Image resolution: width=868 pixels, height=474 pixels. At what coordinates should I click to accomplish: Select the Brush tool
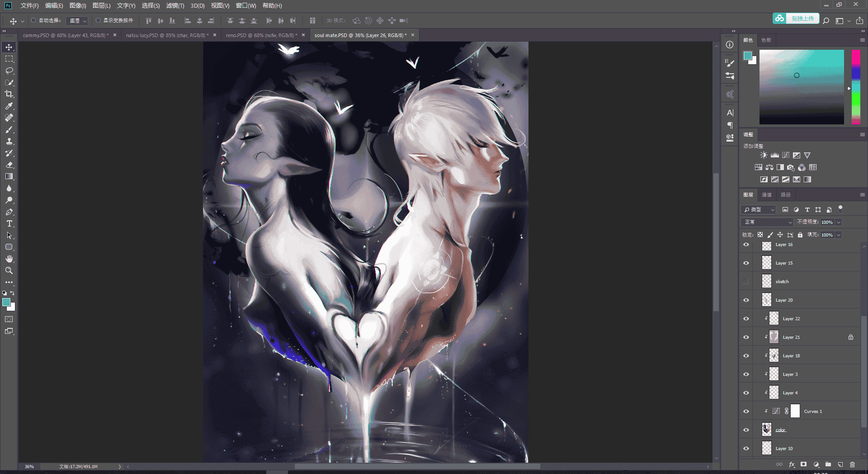coord(9,129)
